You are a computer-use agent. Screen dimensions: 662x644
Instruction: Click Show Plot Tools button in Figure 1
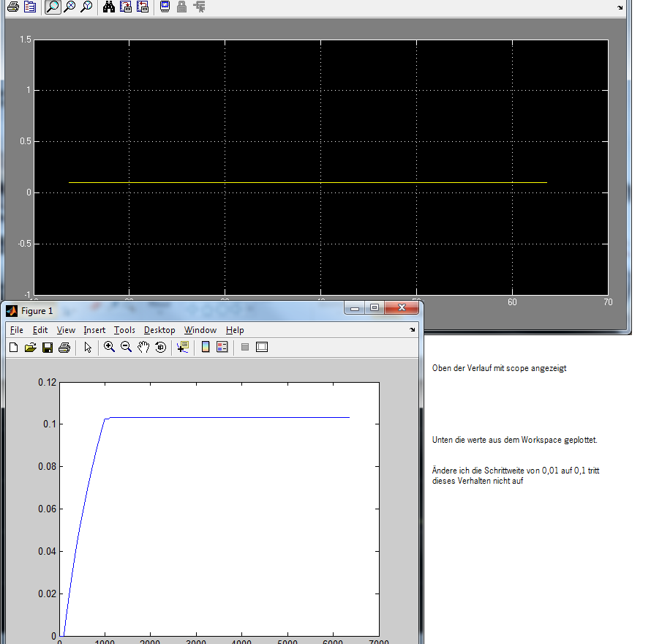pos(262,347)
